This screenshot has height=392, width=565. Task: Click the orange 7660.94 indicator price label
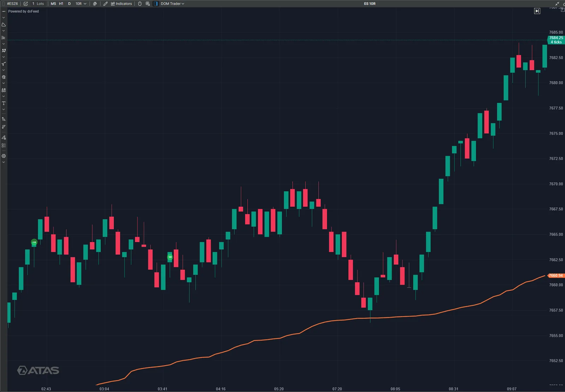pyautogui.click(x=556, y=276)
